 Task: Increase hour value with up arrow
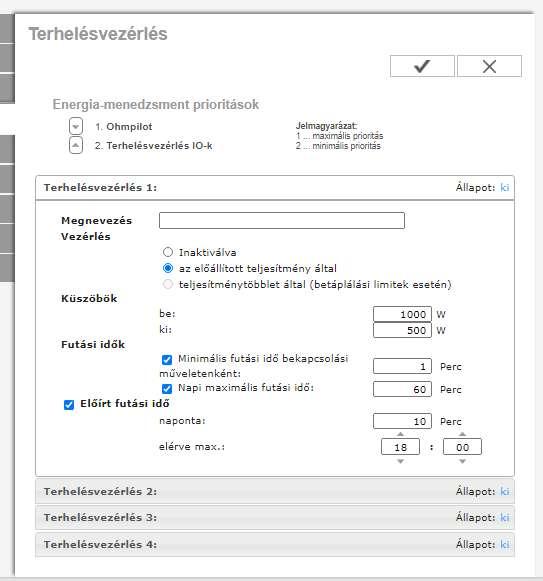click(x=400, y=434)
